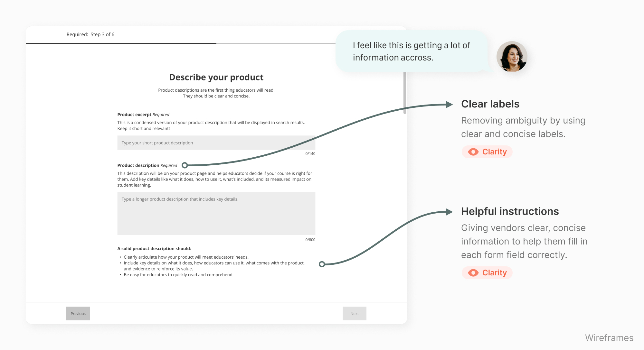The image size is (644, 350).
Task: Click the woman's avatar photo
Action: [512, 57]
